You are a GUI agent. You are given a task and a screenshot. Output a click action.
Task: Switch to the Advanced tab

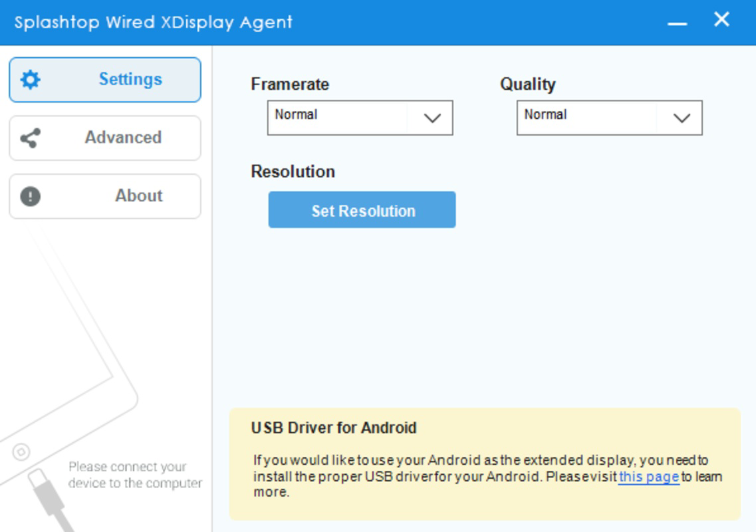pyautogui.click(x=104, y=137)
